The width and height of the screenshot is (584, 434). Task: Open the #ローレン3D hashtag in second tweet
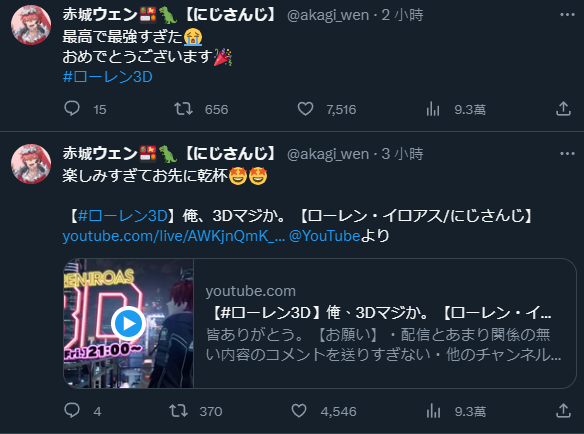[123, 216]
